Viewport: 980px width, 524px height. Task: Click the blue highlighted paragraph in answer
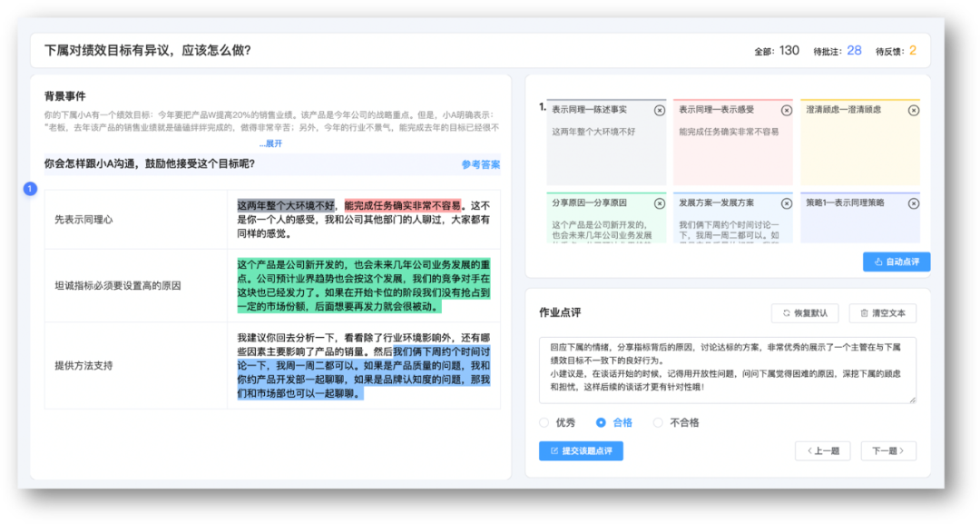[x=364, y=372]
